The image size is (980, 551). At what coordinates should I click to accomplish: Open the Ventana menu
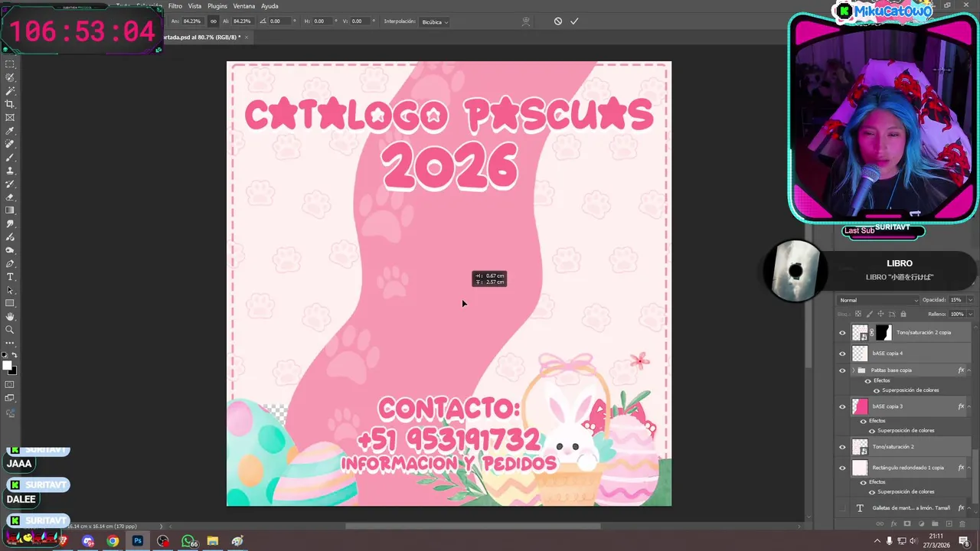(244, 6)
